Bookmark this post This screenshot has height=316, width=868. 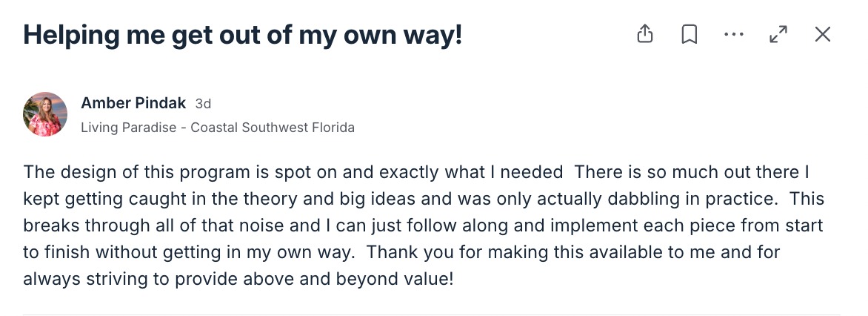click(690, 34)
